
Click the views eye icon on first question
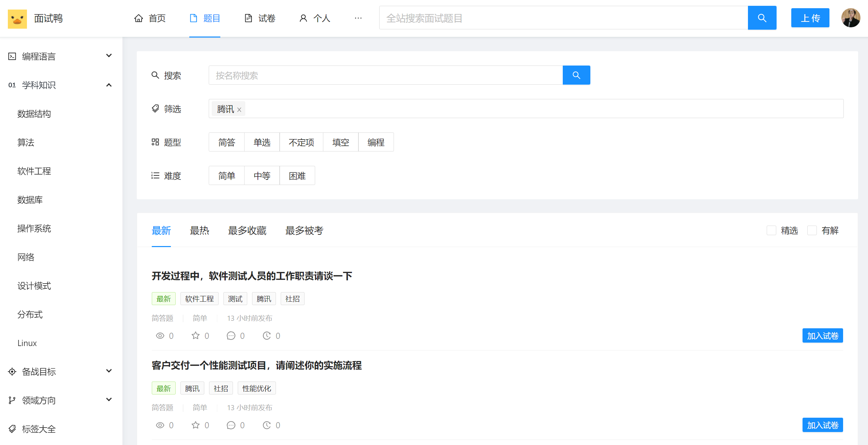click(x=160, y=335)
